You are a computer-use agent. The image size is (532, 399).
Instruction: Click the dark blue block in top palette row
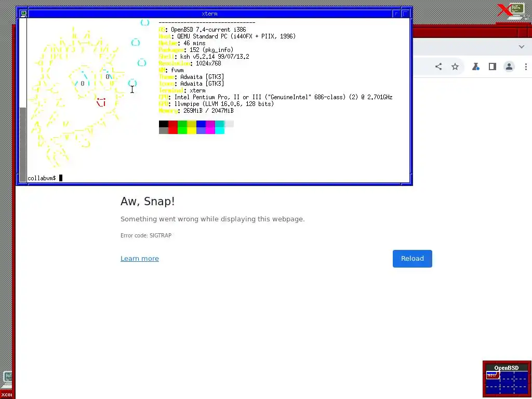(201, 124)
